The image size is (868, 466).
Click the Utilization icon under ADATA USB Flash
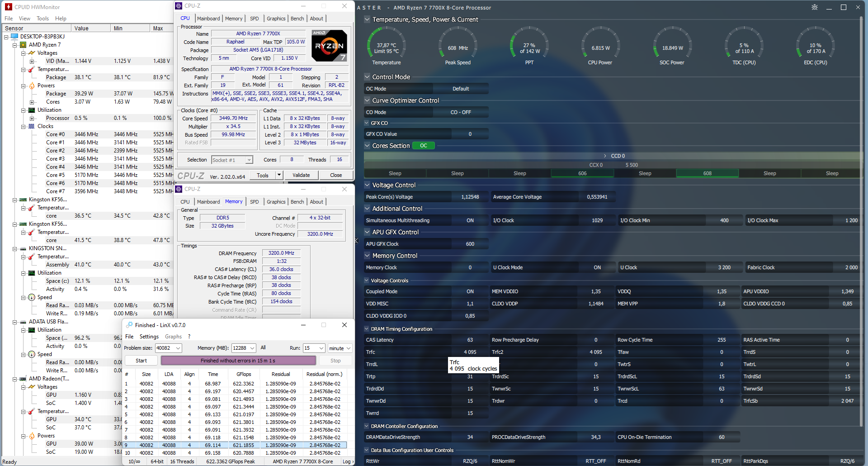point(32,330)
